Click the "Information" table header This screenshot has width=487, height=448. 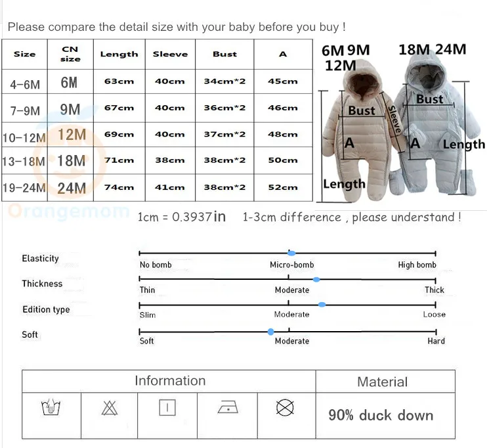(x=170, y=381)
